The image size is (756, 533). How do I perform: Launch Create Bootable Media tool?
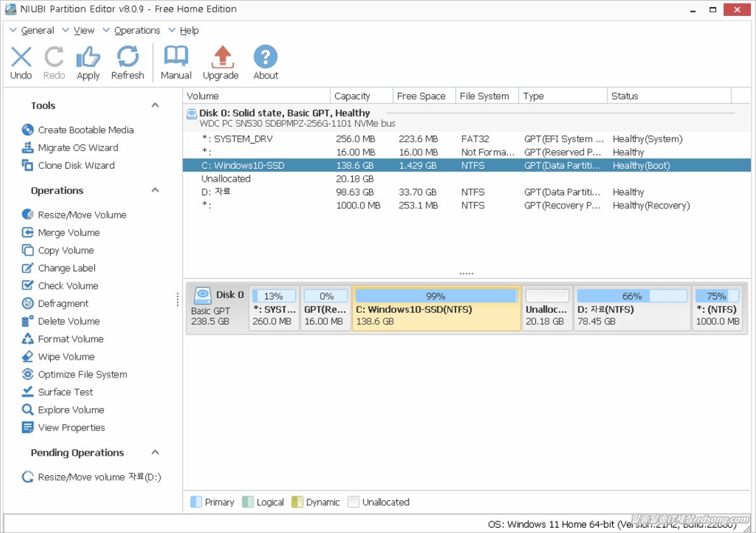click(x=86, y=130)
